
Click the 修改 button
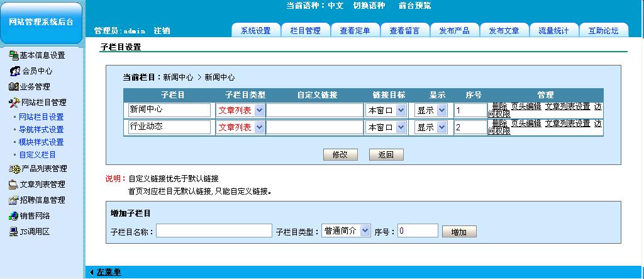pyautogui.click(x=340, y=155)
